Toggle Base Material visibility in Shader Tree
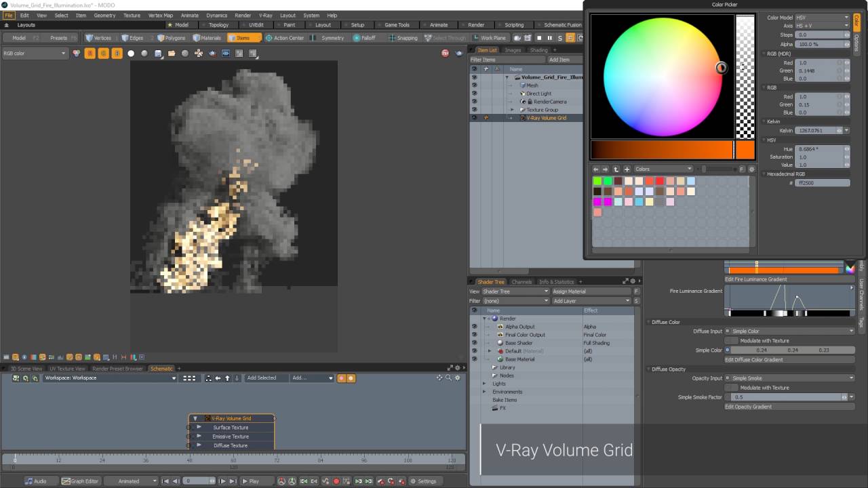The width and height of the screenshot is (868, 488). click(474, 359)
